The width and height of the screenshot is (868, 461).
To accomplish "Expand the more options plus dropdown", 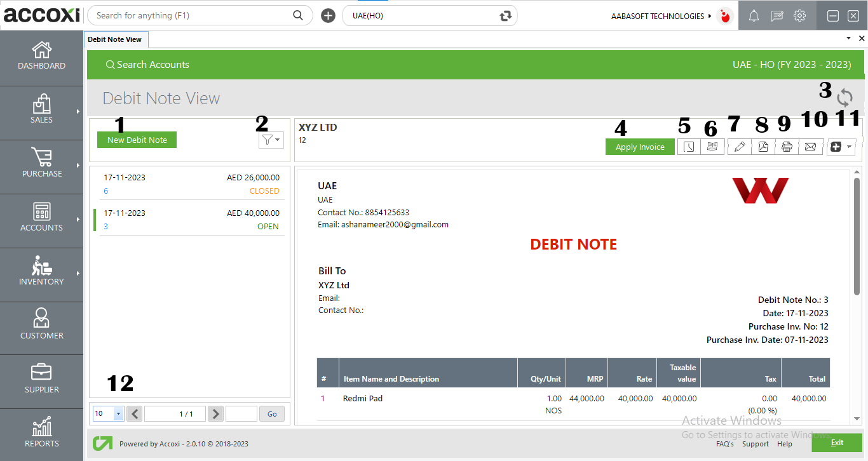I will pos(840,147).
